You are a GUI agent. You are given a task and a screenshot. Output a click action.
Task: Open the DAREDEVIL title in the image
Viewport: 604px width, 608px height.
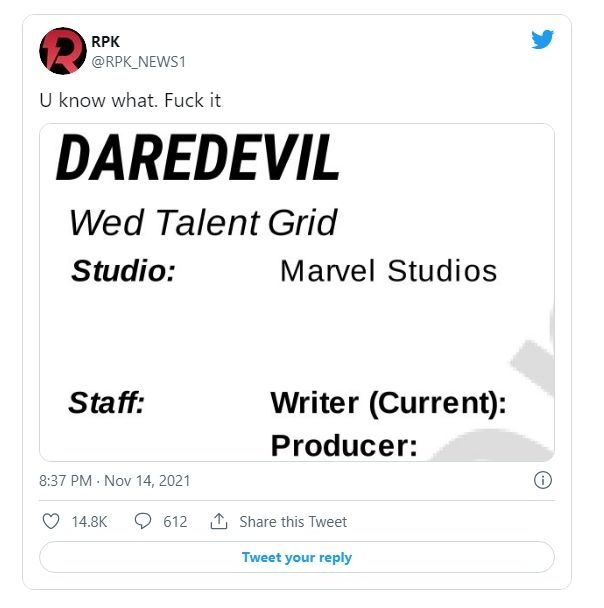tap(198, 158)
